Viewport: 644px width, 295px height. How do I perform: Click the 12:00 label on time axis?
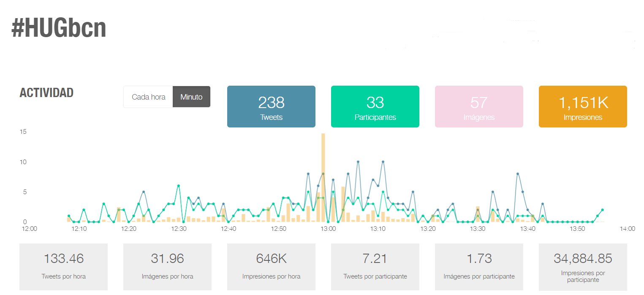pos(29,229)
